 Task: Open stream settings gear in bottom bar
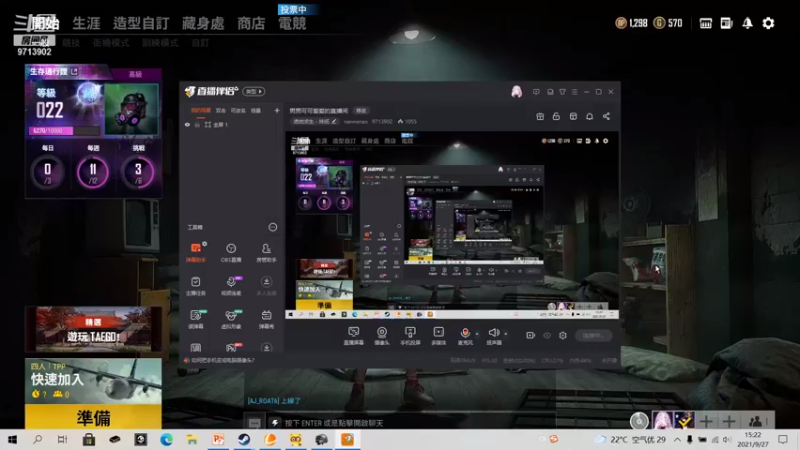click(x=563, y=335)
